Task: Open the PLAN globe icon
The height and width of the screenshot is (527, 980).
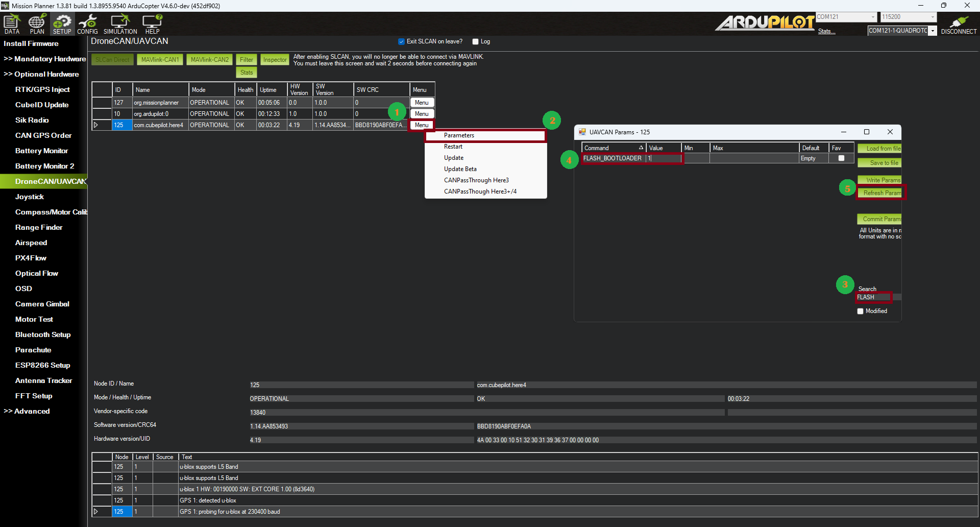Action: pos(37,23)
